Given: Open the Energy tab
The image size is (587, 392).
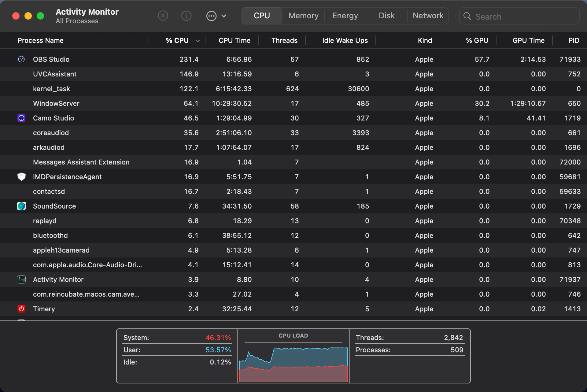Looking at the screenshot, I should 345,16.
